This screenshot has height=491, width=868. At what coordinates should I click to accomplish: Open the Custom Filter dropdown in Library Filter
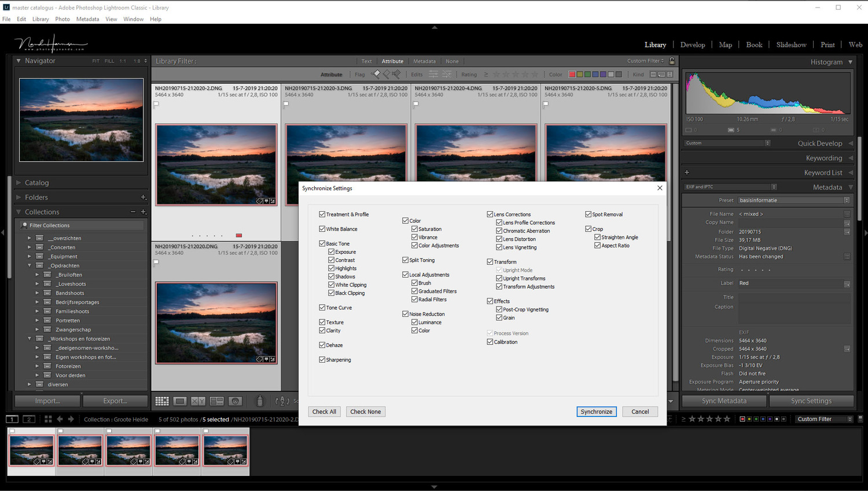pos(646,61)
